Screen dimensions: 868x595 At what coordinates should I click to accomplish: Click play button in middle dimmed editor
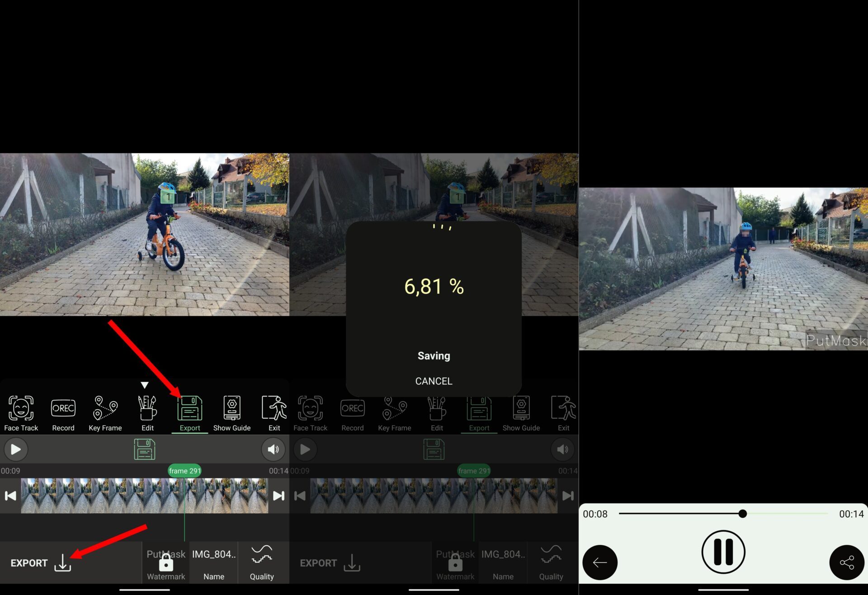(305, 449)
